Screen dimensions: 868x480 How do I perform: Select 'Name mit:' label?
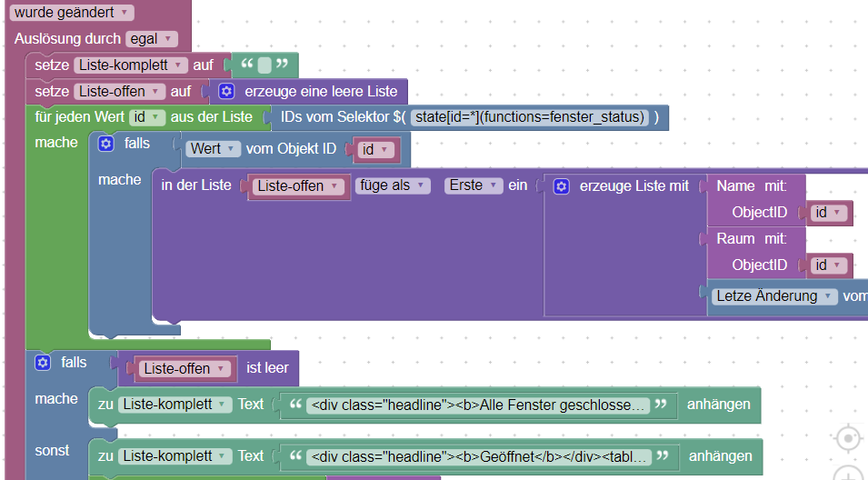tap(751, 186)
